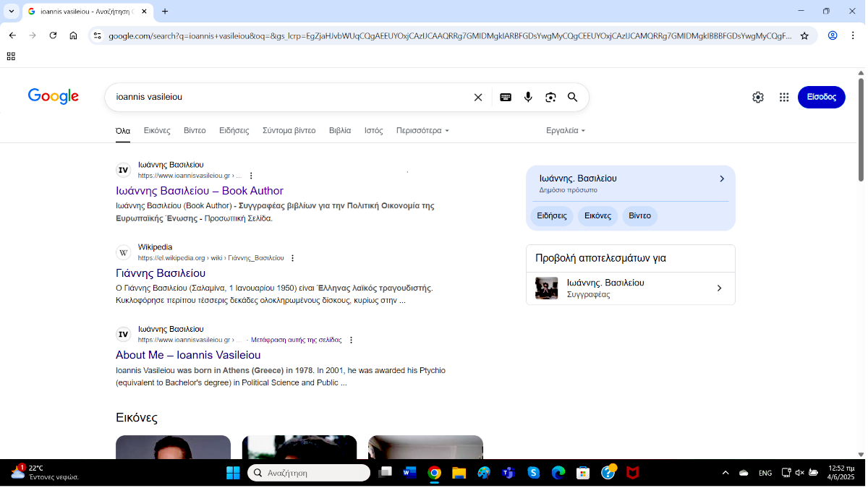Switch to the Εικόνες tab
Viewport: 868px width, 488px height.
(157, 131)
